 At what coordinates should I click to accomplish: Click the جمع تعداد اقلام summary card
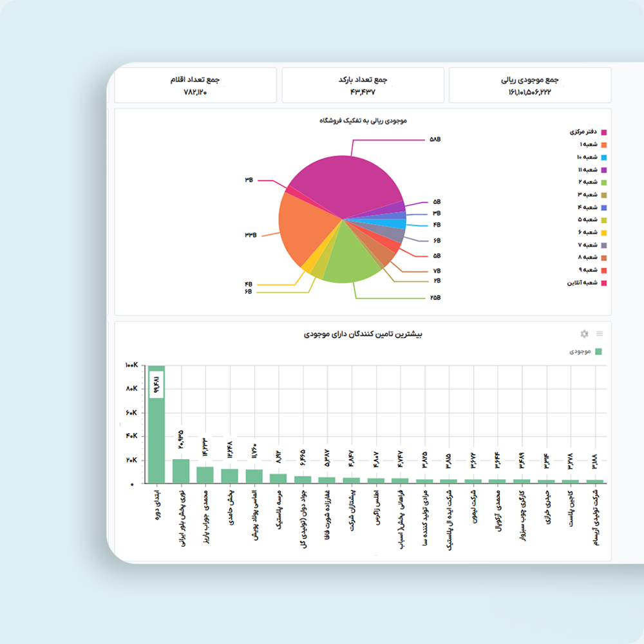(x=195, y=85)
